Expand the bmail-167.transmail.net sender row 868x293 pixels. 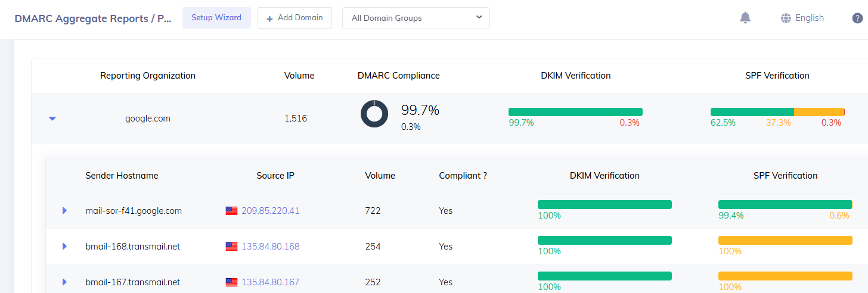pyautogui.click(x=65, y=282)
